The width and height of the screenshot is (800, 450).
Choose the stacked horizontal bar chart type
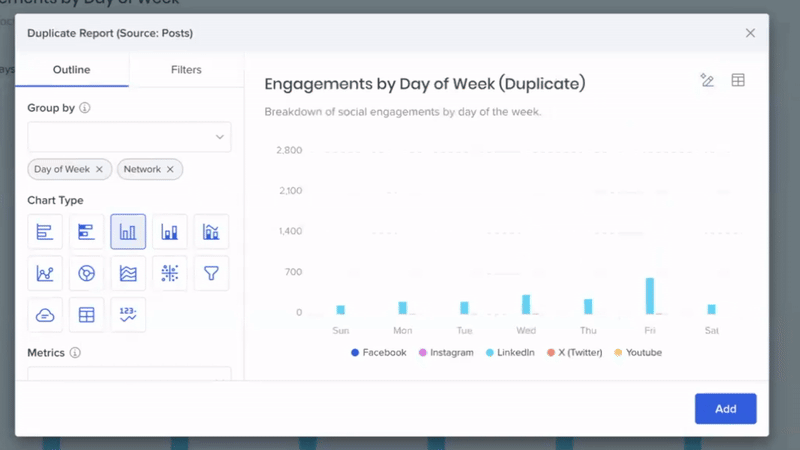pyautogui.click(x=87, y=232)
